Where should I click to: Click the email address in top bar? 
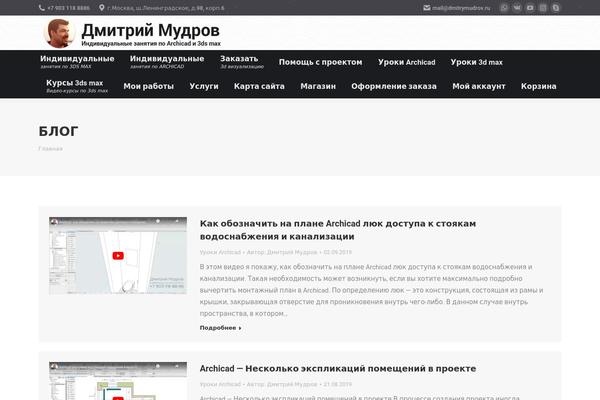[461, 8]
